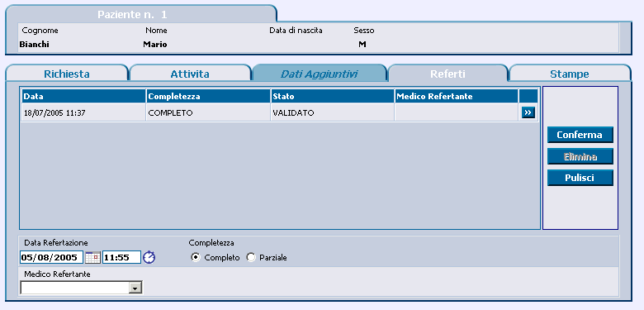Click the Data Refertazione label

pos(56,242)
